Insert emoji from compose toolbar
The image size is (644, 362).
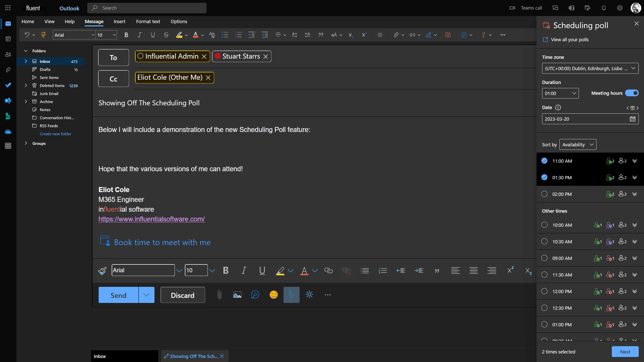pyautogui.click(x=273, y=295)
